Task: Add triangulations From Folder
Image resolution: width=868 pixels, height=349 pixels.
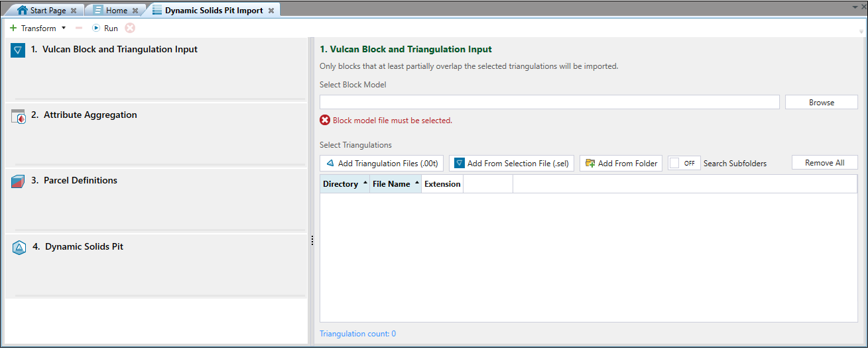Action: (x=621, y=164)
